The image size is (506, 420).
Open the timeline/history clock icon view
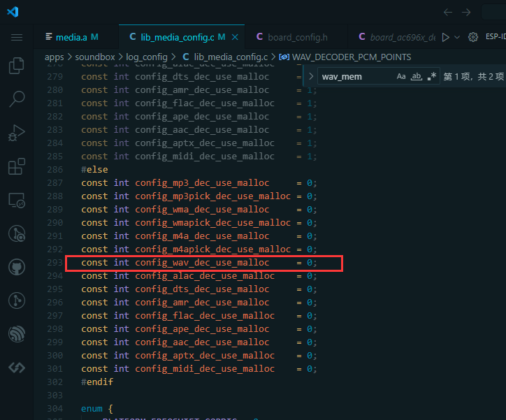[x=17, y=233]
